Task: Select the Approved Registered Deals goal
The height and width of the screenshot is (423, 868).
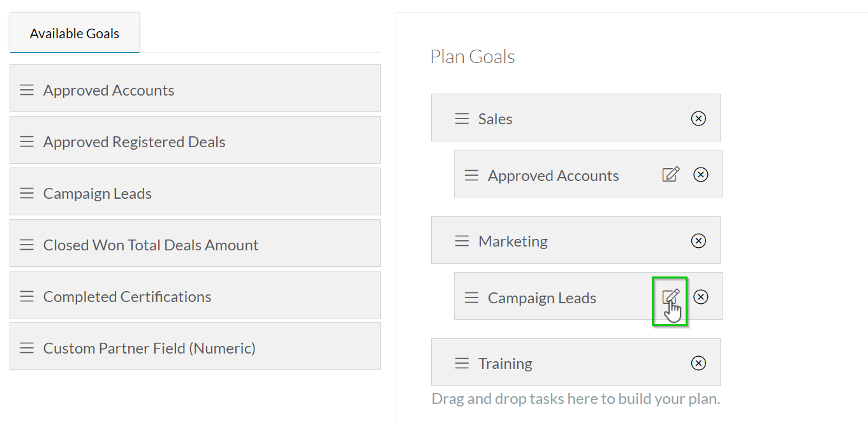Action: point(134,141)
